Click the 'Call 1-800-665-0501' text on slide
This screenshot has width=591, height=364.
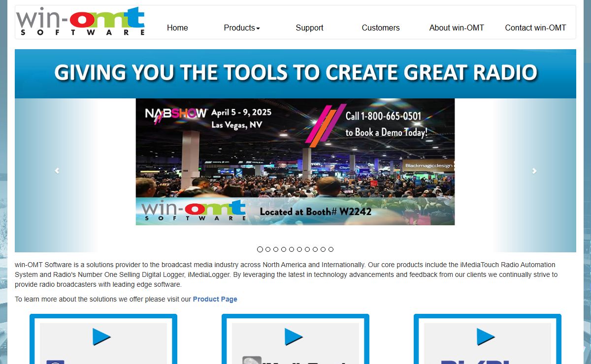point(383,117)
